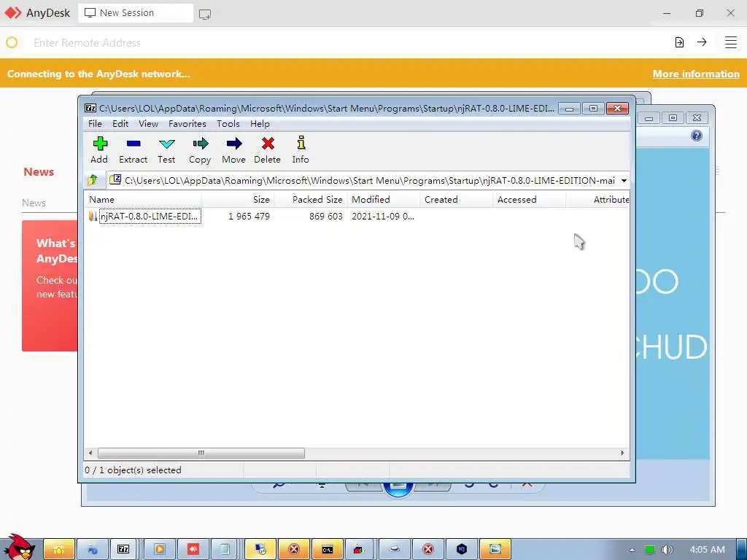Open the What's new AnyDesk news card
The height and width of the screenshot is (560, 747).
coord(50,286)
